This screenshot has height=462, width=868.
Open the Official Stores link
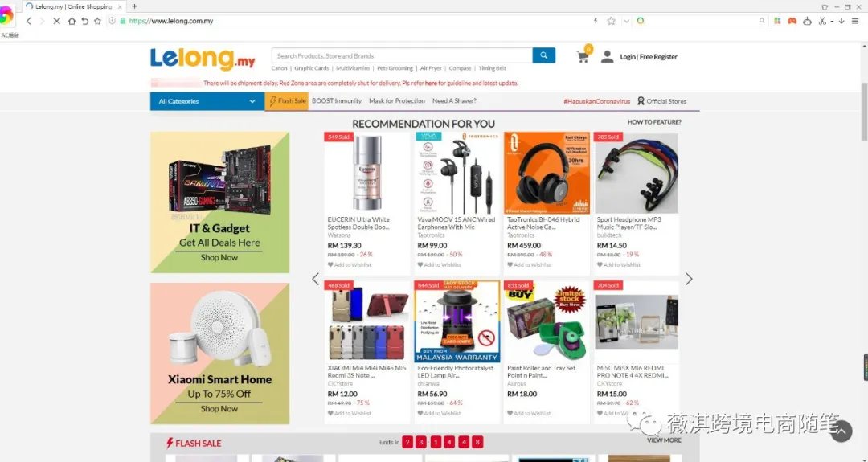point(661,101)
